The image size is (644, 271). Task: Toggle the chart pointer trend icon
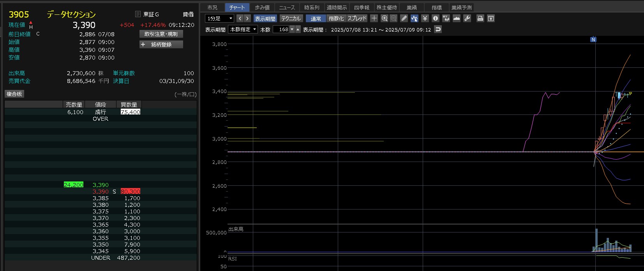[x=414, y=18]
